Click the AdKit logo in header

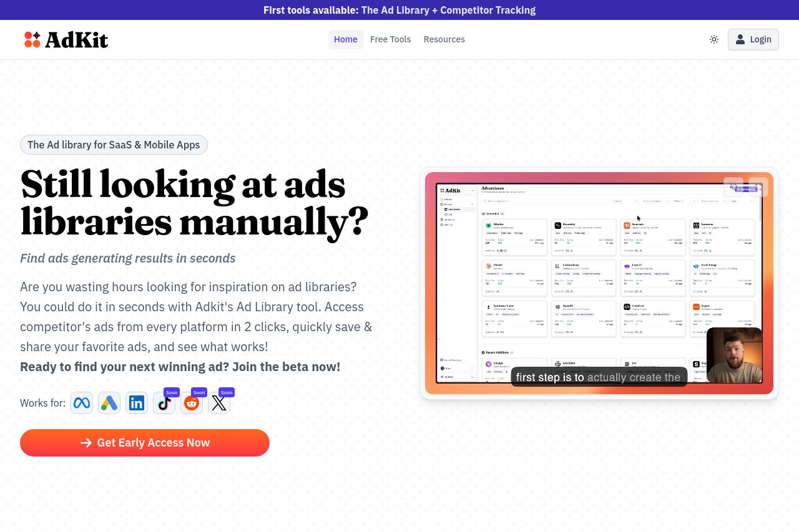pyautogui.click(x=66, y=40)
